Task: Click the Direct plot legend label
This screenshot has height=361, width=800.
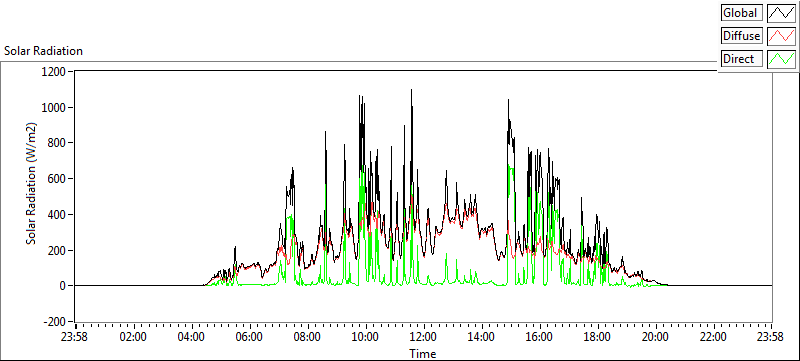Action: pyautogui.click(x=742, y=59)
